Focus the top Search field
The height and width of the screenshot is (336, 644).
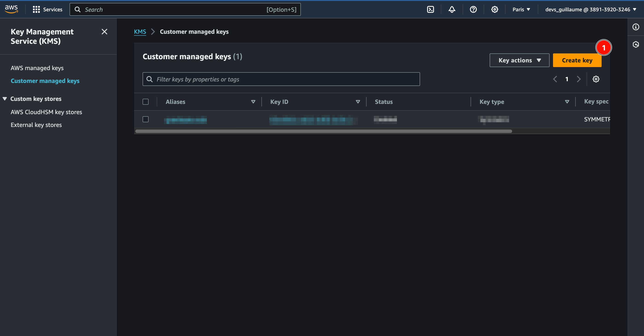click(185, 9)
